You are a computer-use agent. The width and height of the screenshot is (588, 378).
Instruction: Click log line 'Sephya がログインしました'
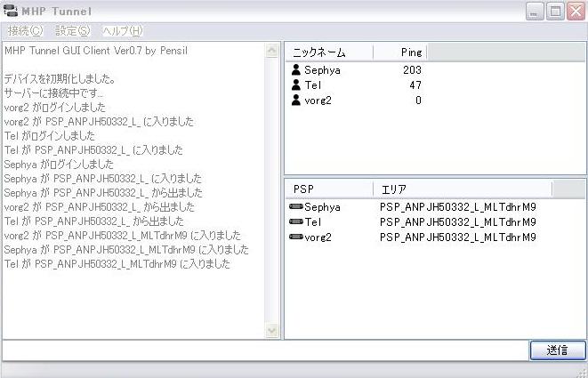tap(59, 165)
